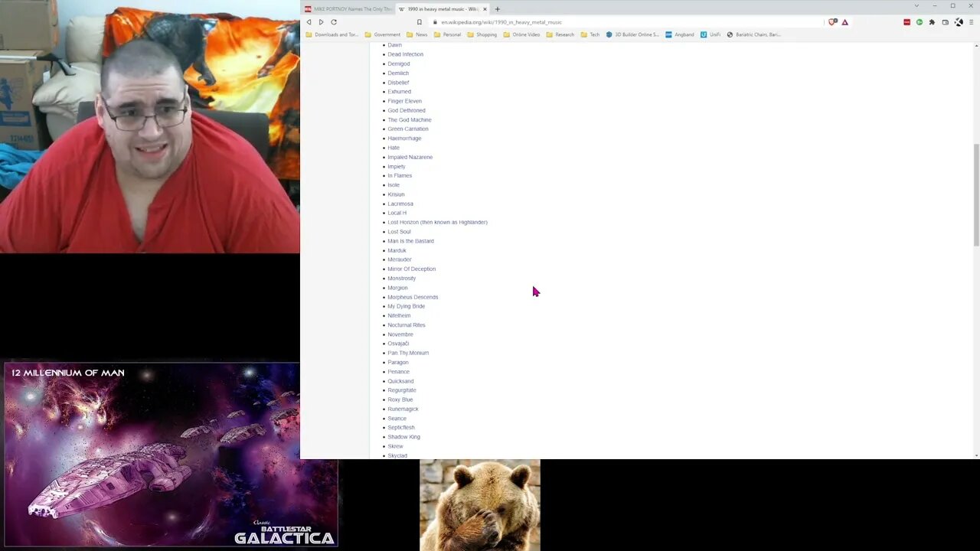
Task: Open the Demigod band link
Action: pos(399,64)
